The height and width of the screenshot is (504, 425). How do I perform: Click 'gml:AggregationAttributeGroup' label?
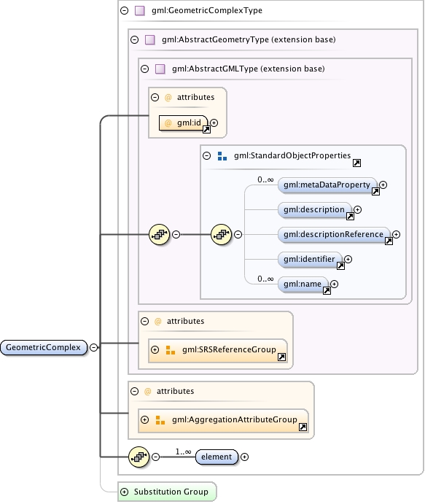(x=235, y=420)
